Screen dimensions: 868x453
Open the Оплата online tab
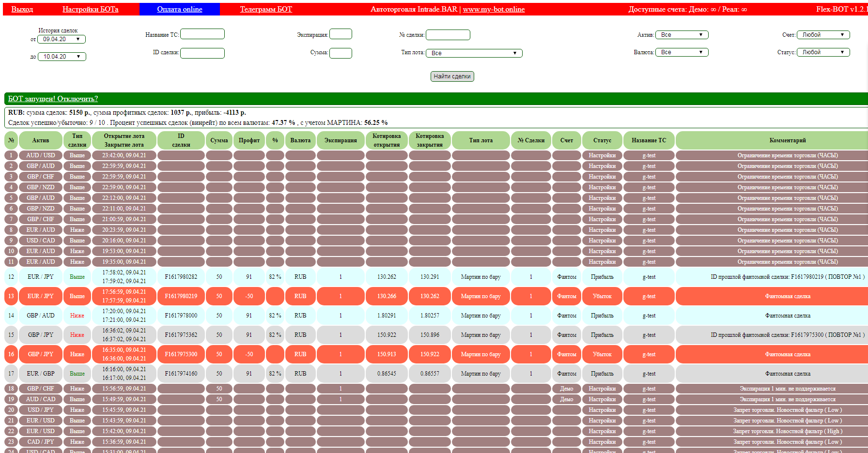click(x=180, y=9)
